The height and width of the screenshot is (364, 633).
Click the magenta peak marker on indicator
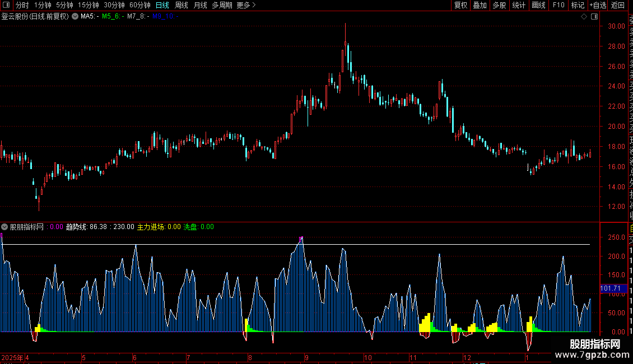pyautogui.click(x=301, y=239)
